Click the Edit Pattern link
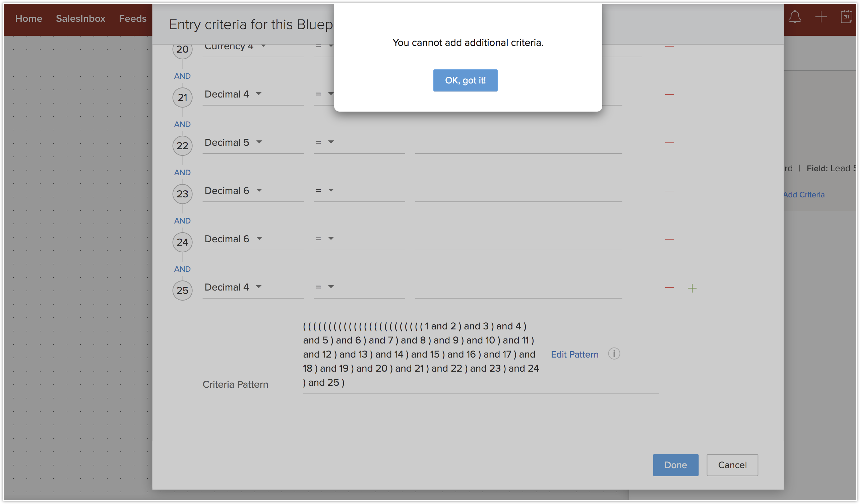The image size is (860, 504). point(574,355)
